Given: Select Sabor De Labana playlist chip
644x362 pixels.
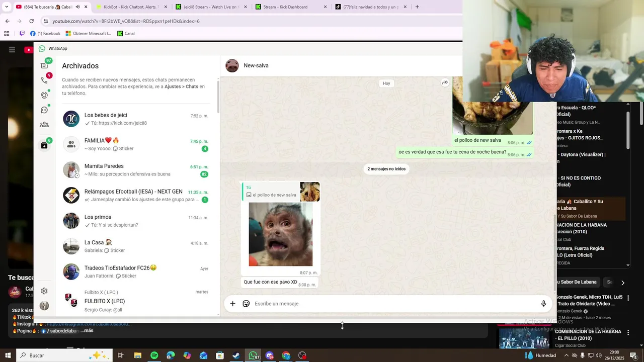Looking at the screenshot, I should click(576, 283).
